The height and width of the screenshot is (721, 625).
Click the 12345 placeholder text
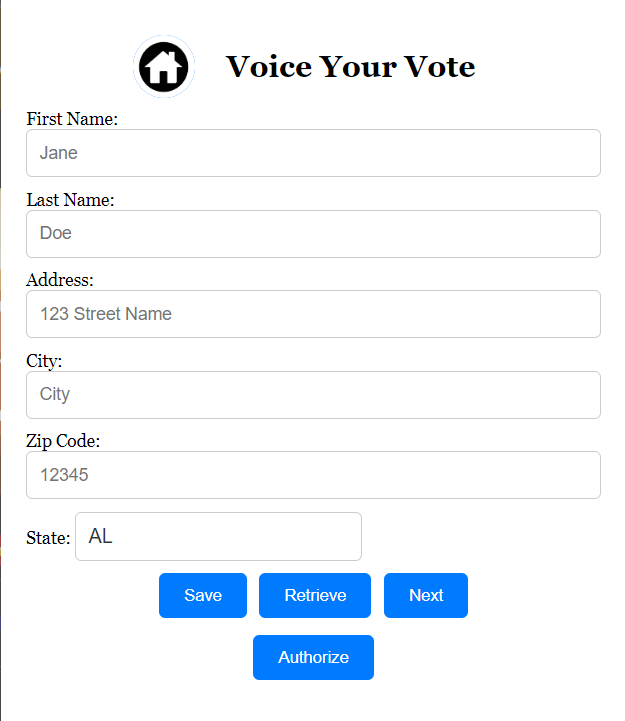tap(64, 475)
